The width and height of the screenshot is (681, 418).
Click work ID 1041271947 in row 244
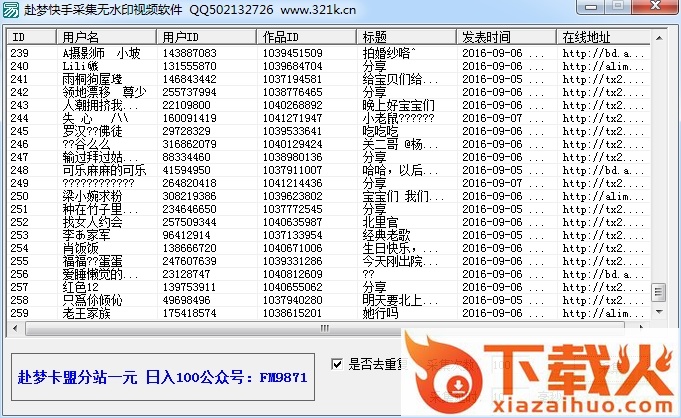click(x=292, y=119)
